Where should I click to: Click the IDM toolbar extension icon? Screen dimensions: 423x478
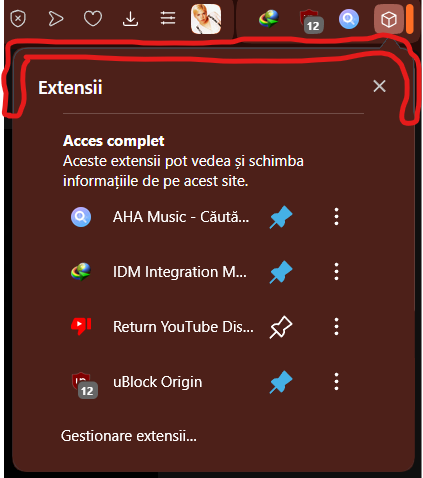(x=269, y=19)
